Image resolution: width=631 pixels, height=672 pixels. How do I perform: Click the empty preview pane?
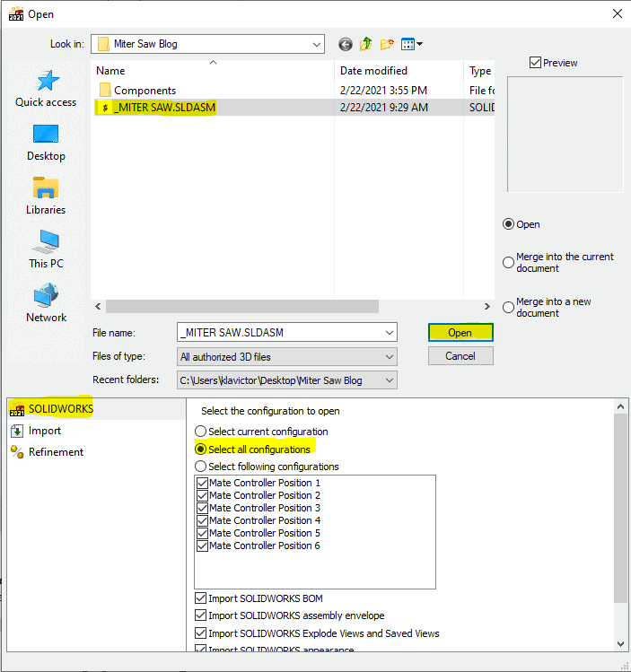[565, 135]
